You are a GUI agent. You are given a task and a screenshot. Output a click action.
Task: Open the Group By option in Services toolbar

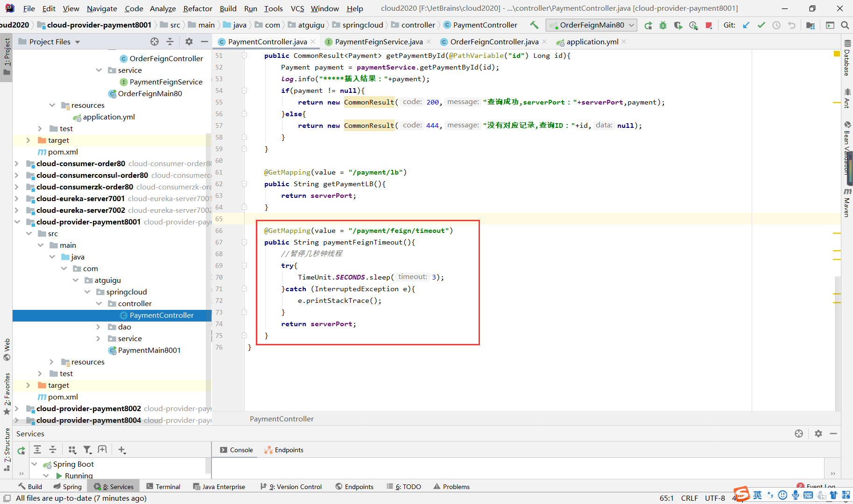click(72, 449)
